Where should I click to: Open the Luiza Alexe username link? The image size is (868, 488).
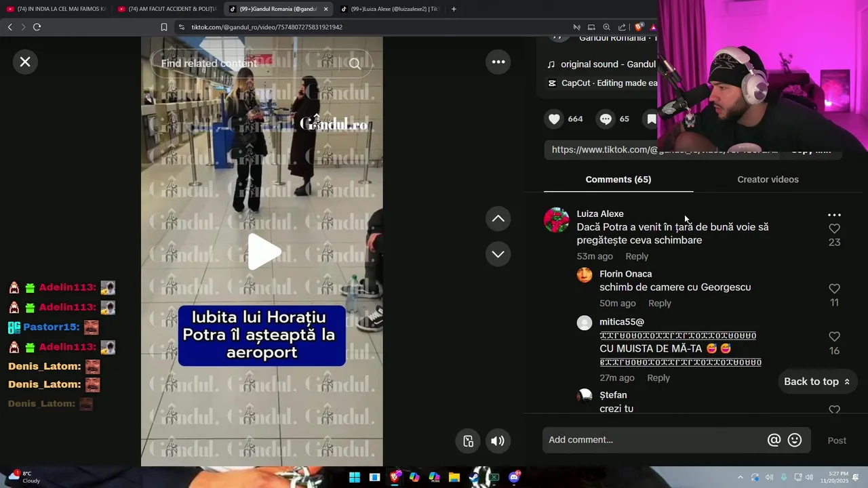pyautogui.click(x=600, y=213)
